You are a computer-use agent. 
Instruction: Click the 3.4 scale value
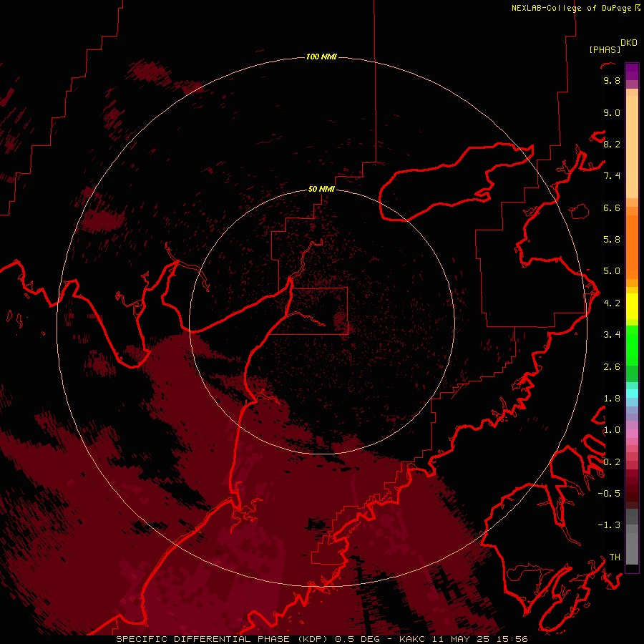tap(612, 335)
